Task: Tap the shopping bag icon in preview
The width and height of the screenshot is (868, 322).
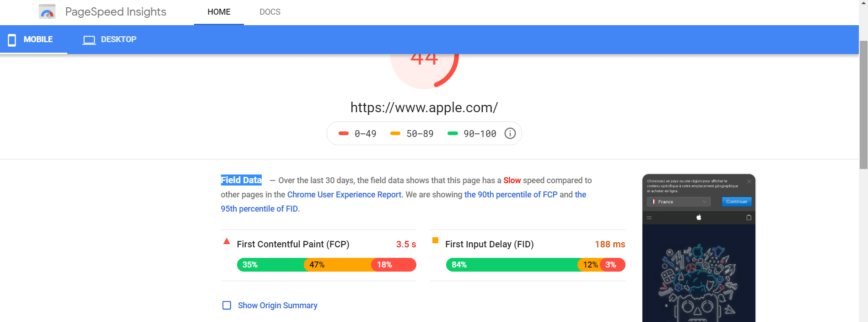Action: pos(749,217)
